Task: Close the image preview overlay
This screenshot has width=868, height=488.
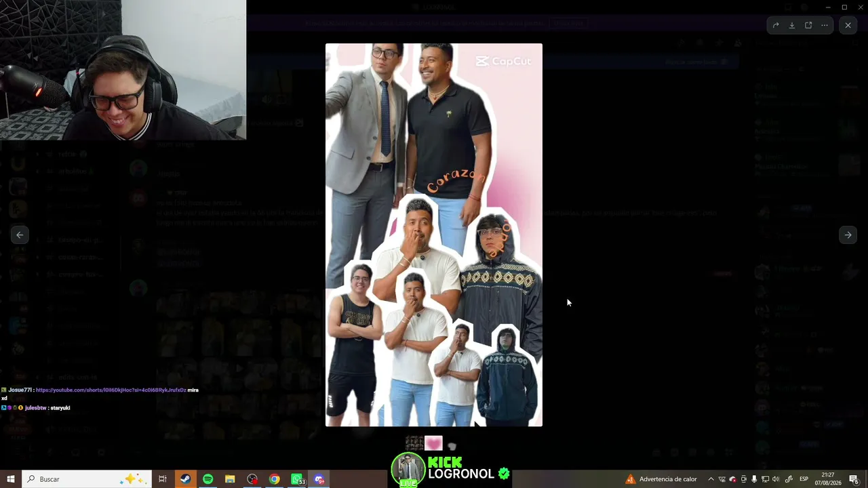Action: tap(848, 25)
